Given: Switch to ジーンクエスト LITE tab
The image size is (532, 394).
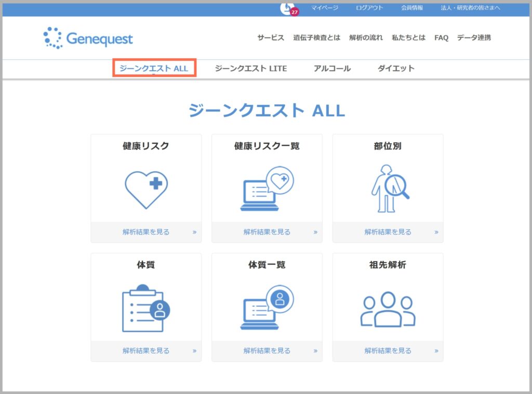Looking at the screenshot, I should coord(251,69).
